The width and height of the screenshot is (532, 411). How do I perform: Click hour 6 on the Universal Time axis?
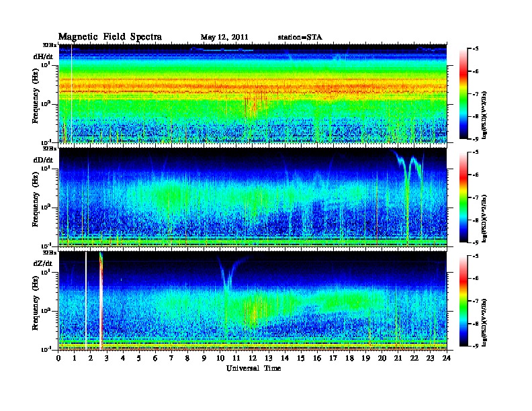coord(155,359)
